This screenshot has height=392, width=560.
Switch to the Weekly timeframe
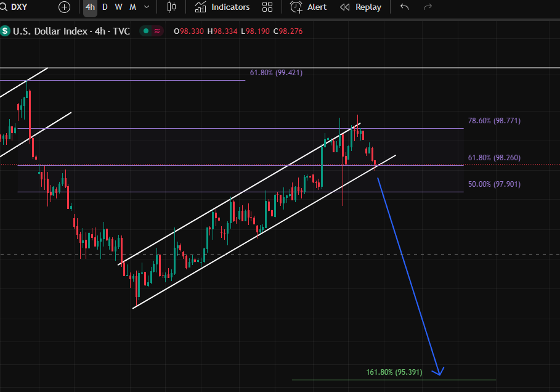pyautogui.click(x=118, y=7)
